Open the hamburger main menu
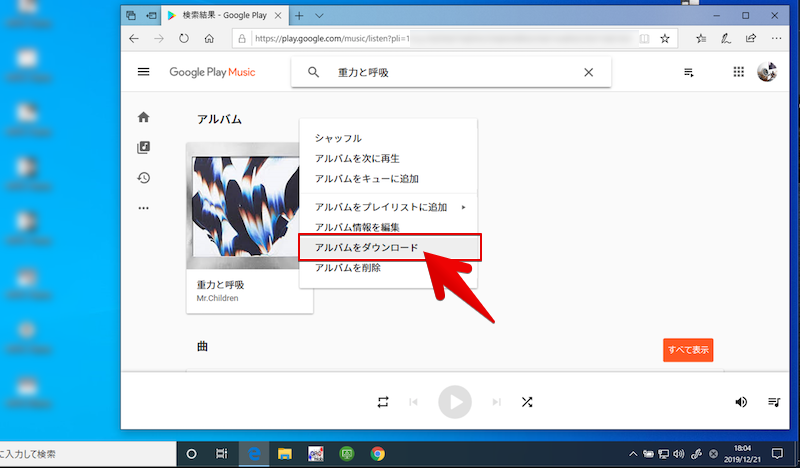 click(143, 72)
